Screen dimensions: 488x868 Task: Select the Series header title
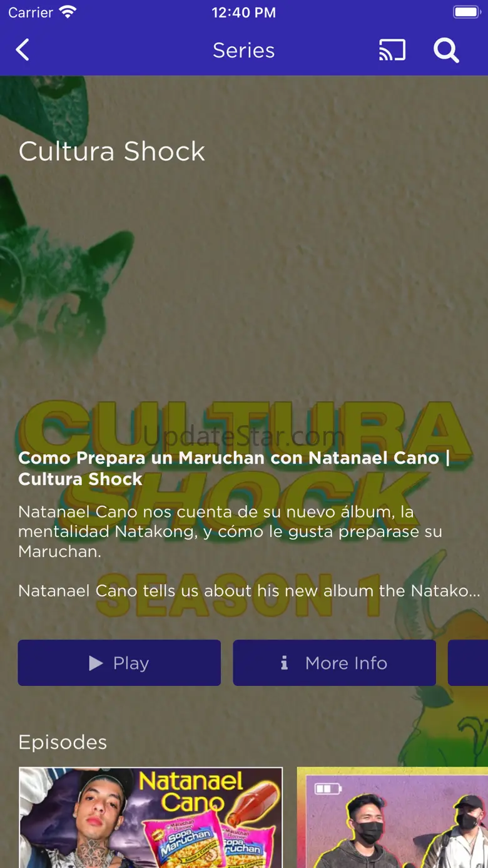pyautogui.click(x=244, y=50)
